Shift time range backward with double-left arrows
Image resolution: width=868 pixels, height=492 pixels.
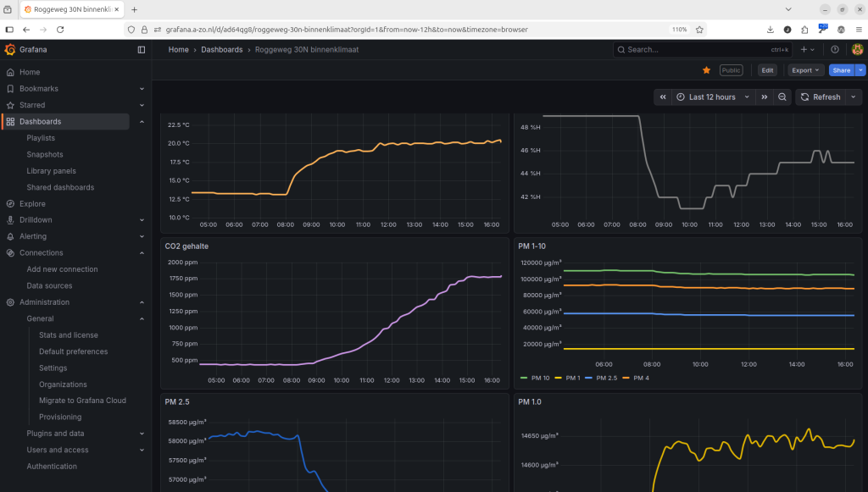[663, 97]
